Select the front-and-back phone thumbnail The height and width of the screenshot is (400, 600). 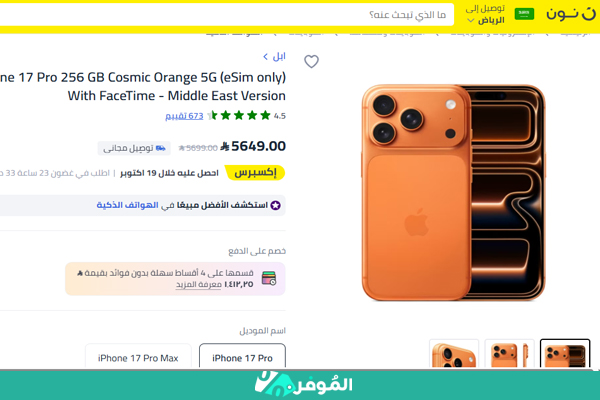(x=565, y=353)
